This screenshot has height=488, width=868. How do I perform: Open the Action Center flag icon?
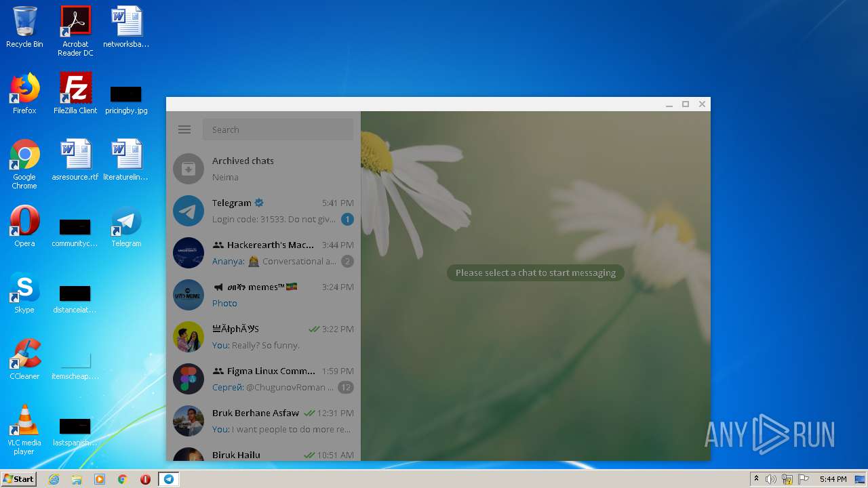click(x=804, y=479)
